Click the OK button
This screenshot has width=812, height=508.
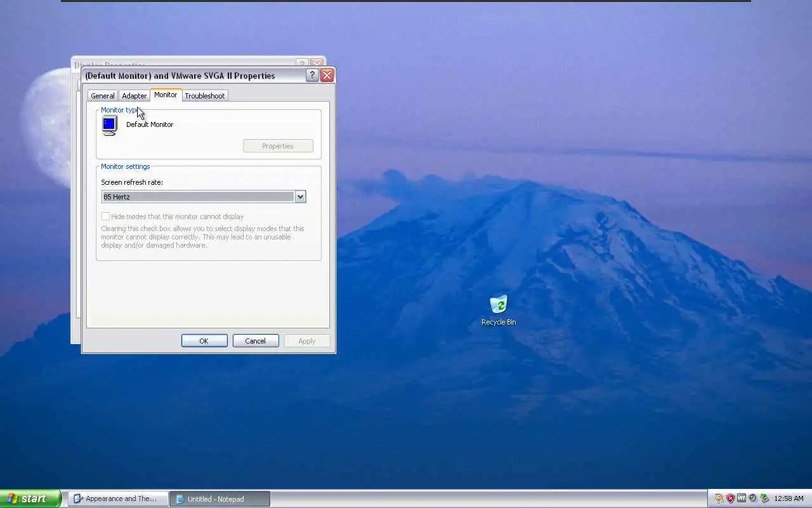point(204,341)
